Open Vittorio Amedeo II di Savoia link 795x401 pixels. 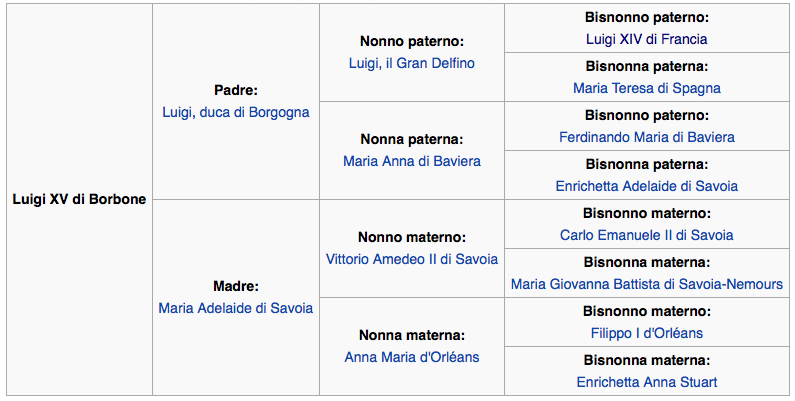pos(411,259)
